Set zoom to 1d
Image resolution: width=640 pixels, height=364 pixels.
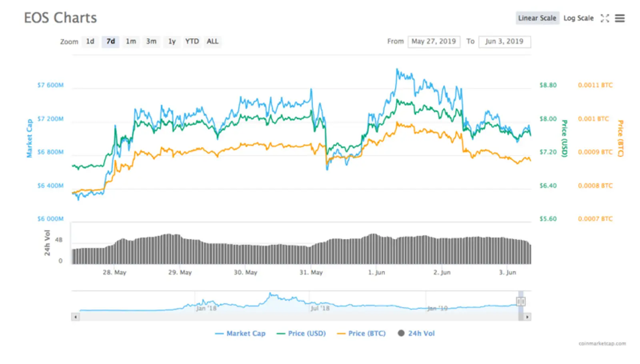[90, 41]
